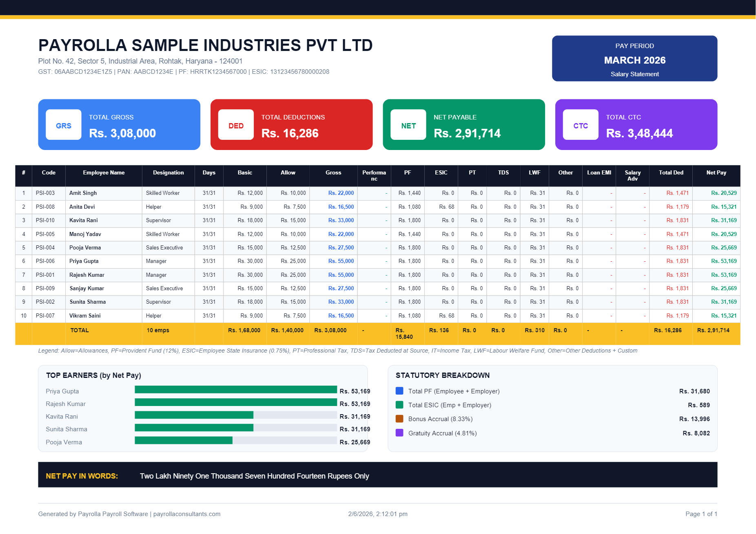Screen dimensions: 756x534
Task: Click the net pay in words text
Action: [254, 476]
